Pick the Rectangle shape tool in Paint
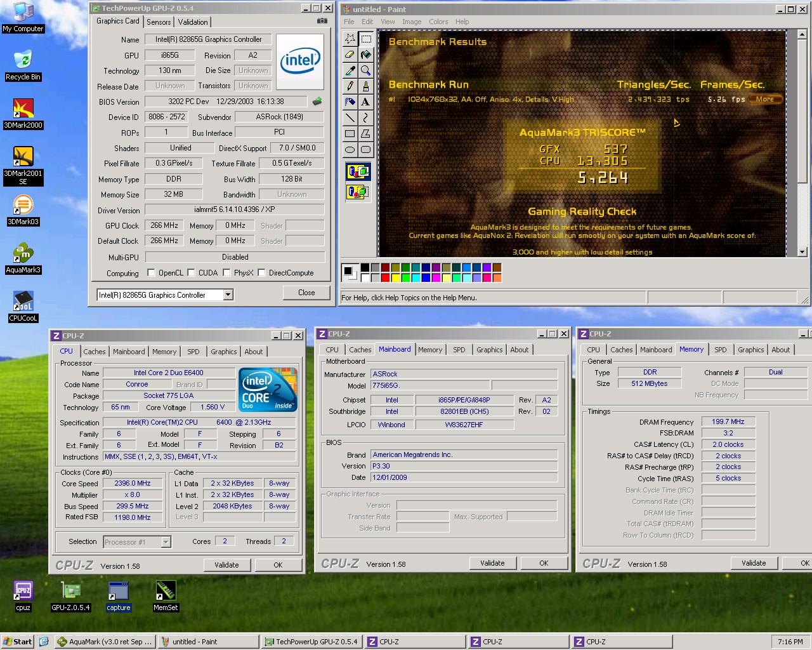This screenshot has width=812, height=650. tap(350, 134)
